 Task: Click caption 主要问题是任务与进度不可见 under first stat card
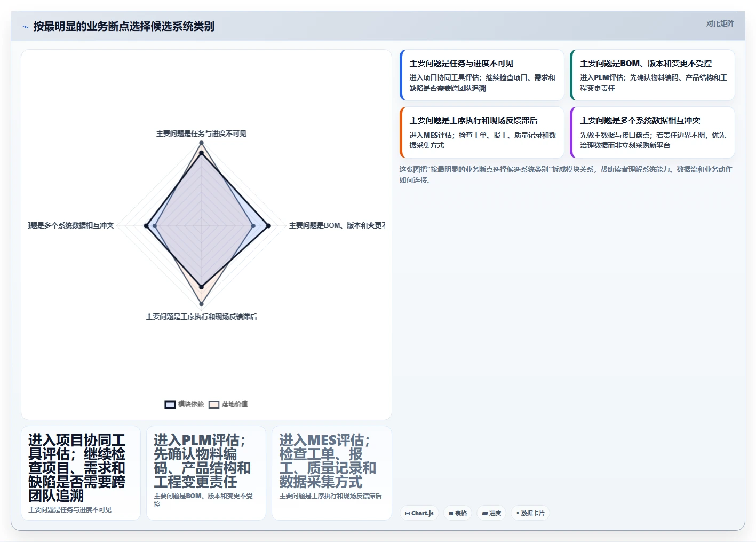pos(70,510)
